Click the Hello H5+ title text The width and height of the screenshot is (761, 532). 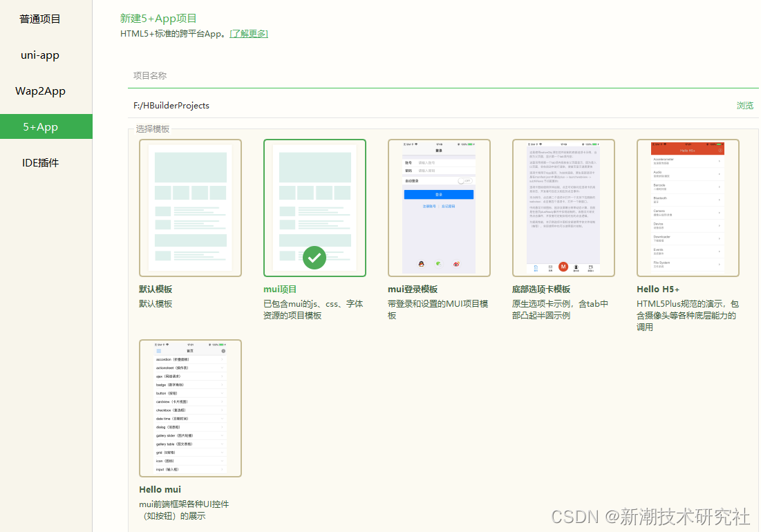[x=657, y=289]
